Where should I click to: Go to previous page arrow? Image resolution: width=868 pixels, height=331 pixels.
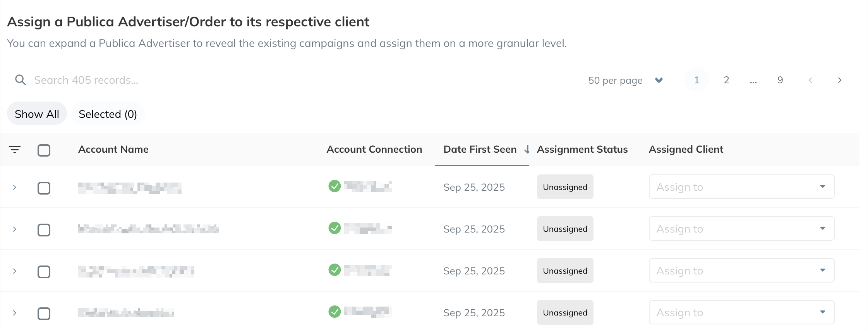point(810,80)
